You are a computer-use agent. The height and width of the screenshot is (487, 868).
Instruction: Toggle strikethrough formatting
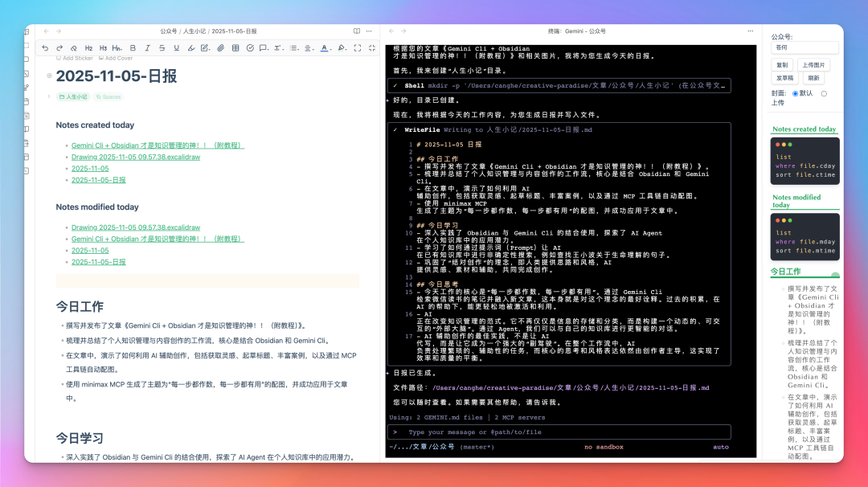pos(162,48)
